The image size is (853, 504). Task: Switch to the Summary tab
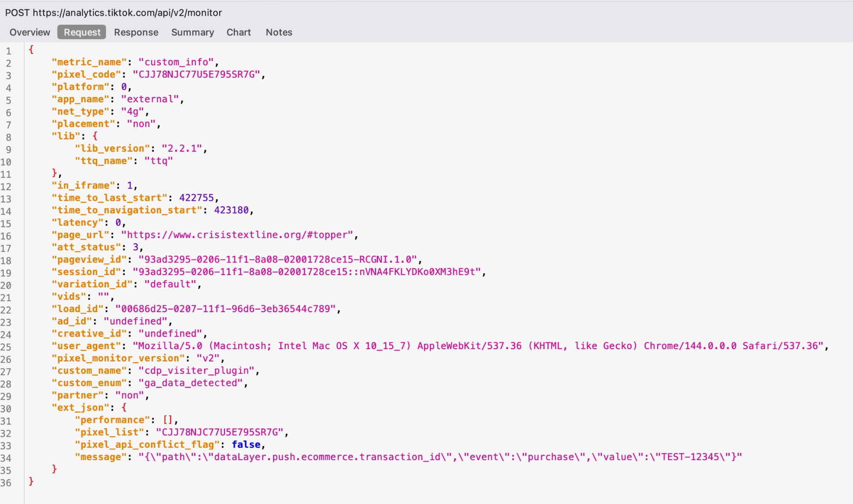point(192,32)
